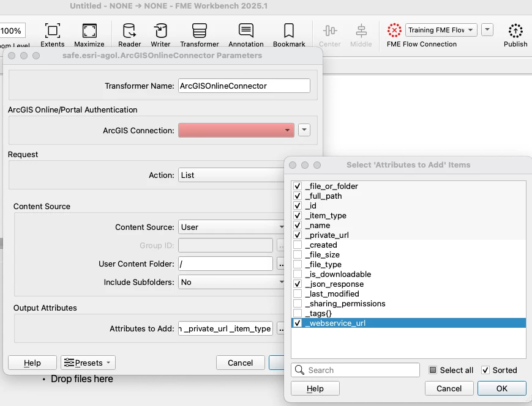This screenshot has height=406, width=532.
Task: Click the 100% zoom level field
Action: tap(12, 31)
